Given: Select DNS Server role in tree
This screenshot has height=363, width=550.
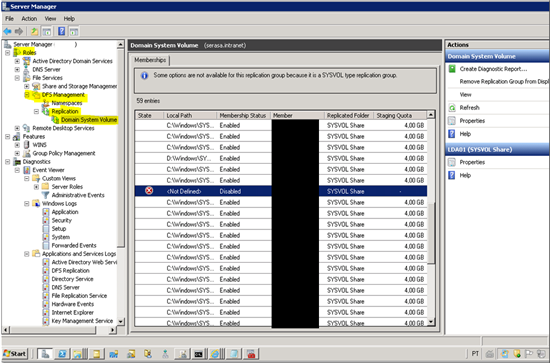Looking at the screenshot, I should point(46,69).
